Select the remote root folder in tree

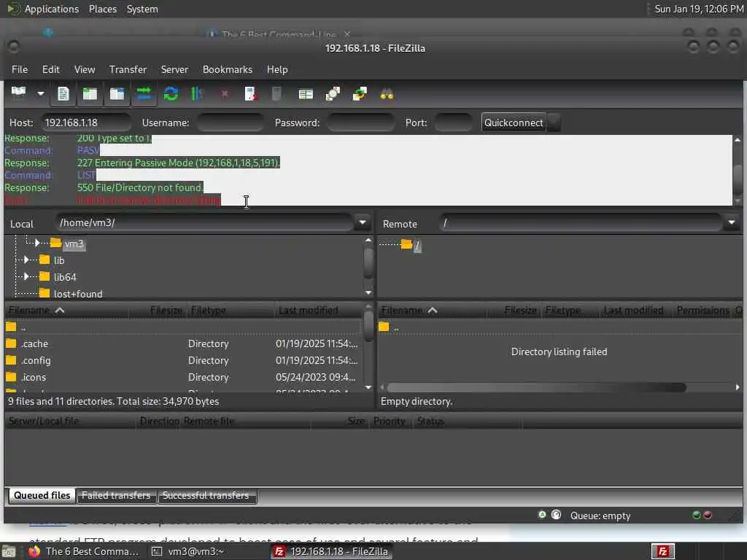[417, 246]
